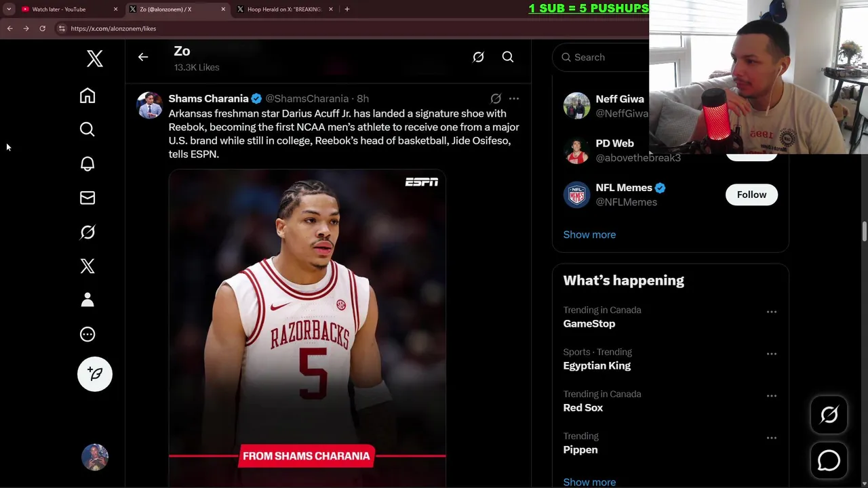Open the Pippen trending topic
The width and height of the screenshot is (868, 488).
(x=580, y=450)
